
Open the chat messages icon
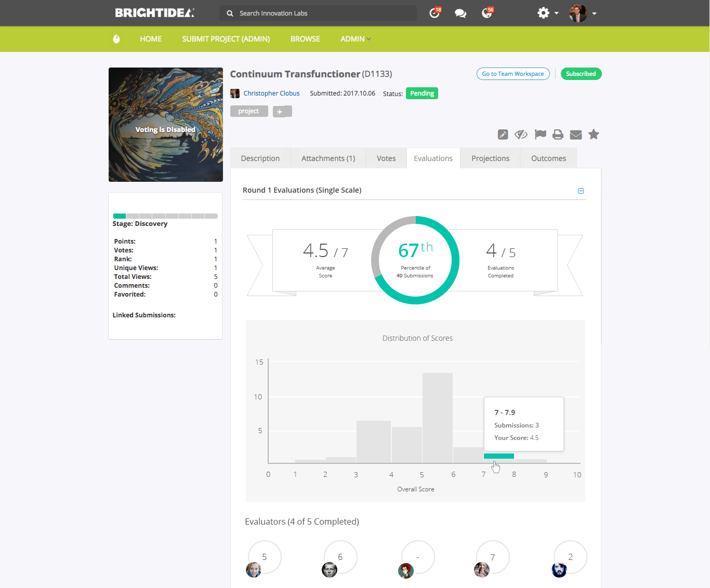(x=461, y=14)
